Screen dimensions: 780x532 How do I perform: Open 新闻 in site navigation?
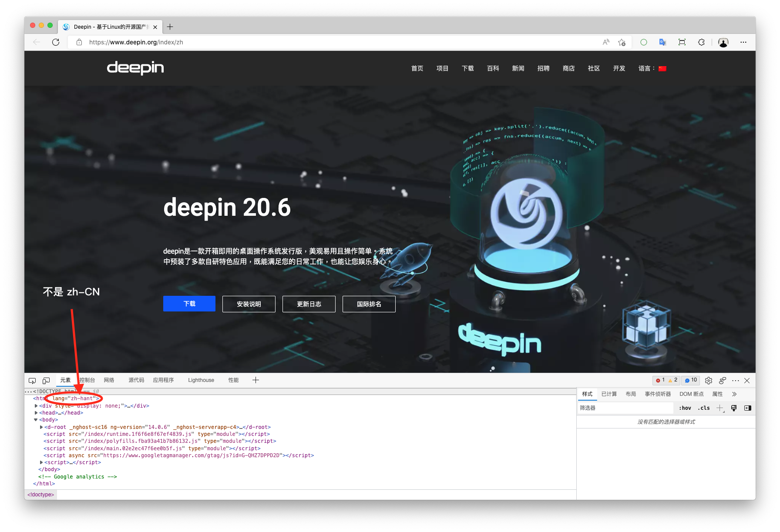518,68
